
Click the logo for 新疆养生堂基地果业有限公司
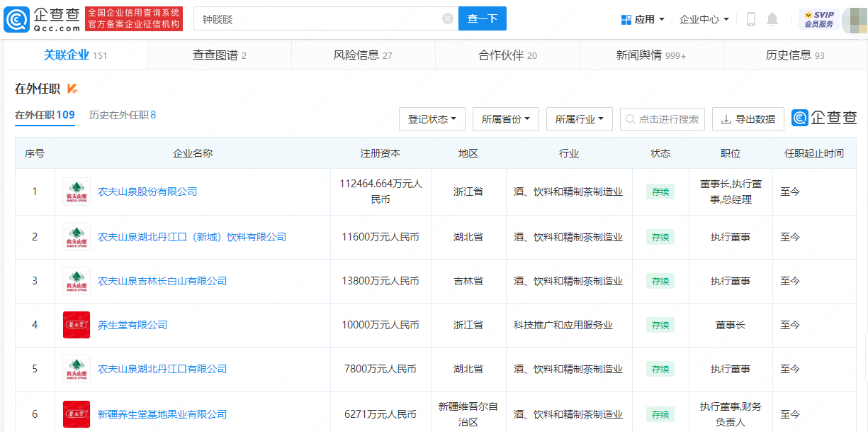click(x=77, y=414)
